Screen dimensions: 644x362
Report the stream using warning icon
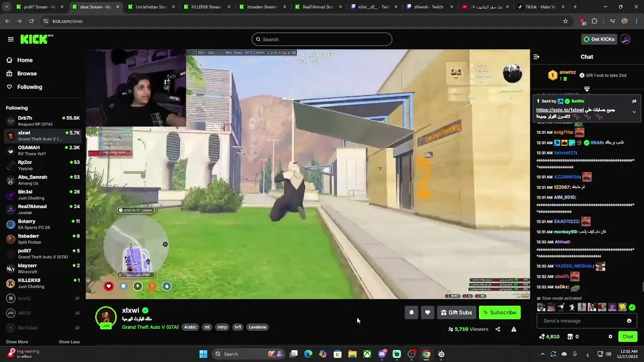tap(514, 329)
